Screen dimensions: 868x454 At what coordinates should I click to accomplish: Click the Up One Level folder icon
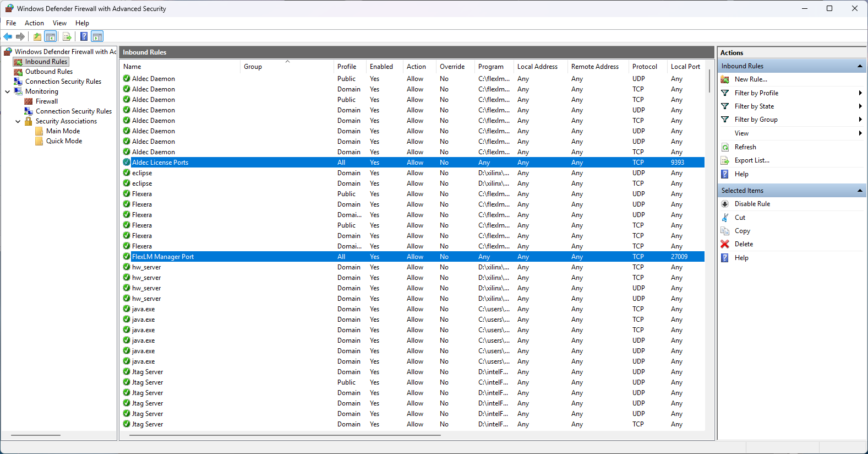click(37, 37)
